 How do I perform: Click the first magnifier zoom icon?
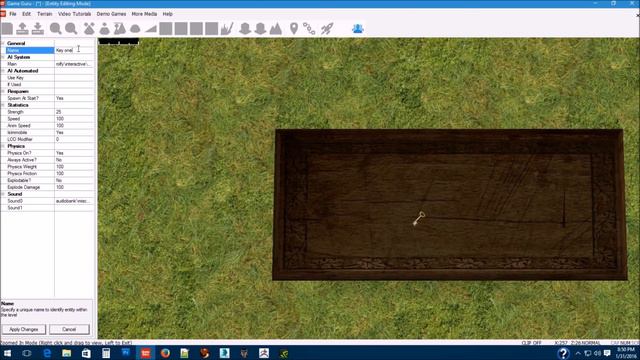56,29
